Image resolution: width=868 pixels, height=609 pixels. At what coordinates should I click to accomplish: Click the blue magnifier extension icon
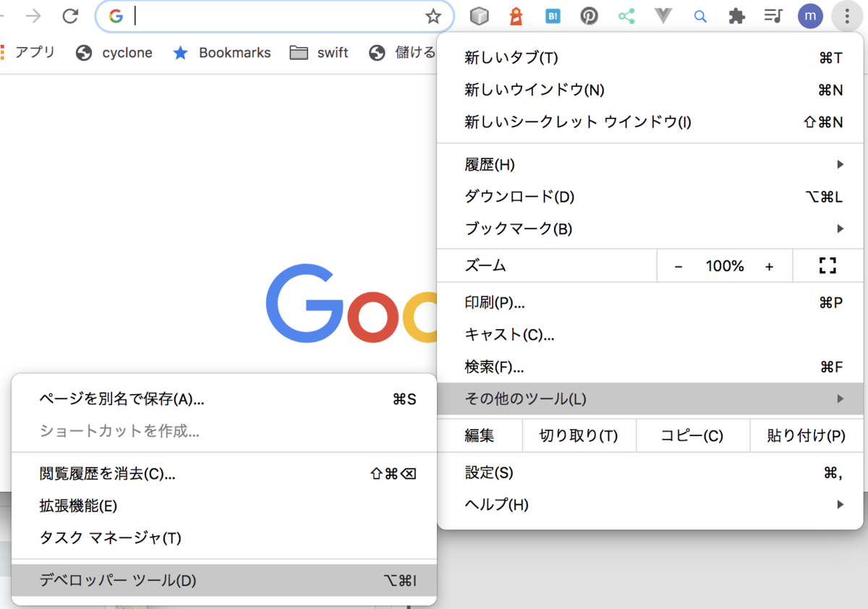[700, 16]
